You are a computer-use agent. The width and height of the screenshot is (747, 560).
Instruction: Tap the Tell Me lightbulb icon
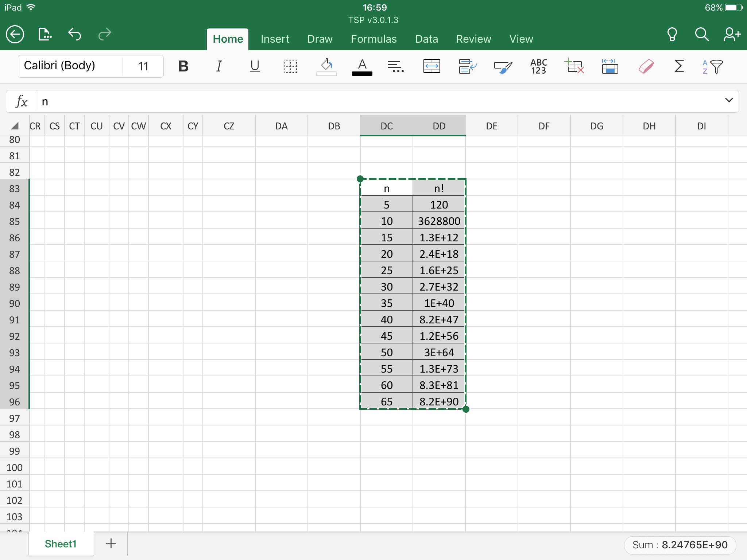pyautogui.click(x=672, y=34)
